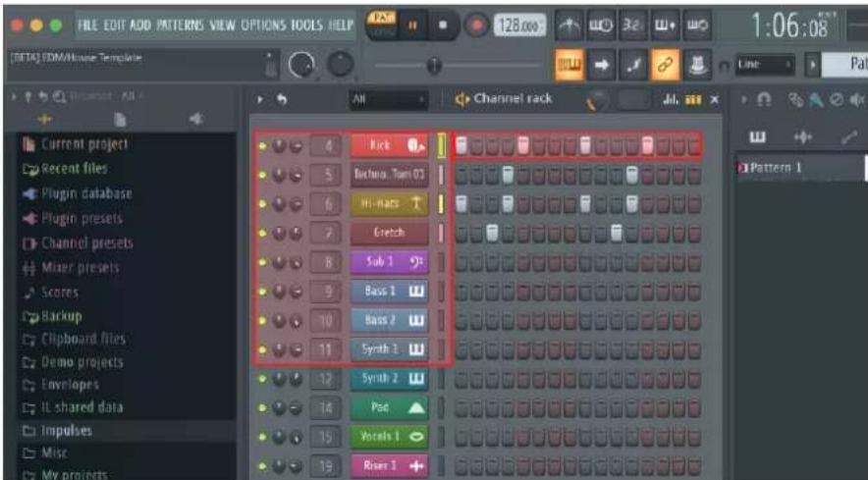Viewport: 868px width, 480px height.
Task: Click waveform icon above Pattern 1 list
Action: pyautogui.click(x=802, y=136)
